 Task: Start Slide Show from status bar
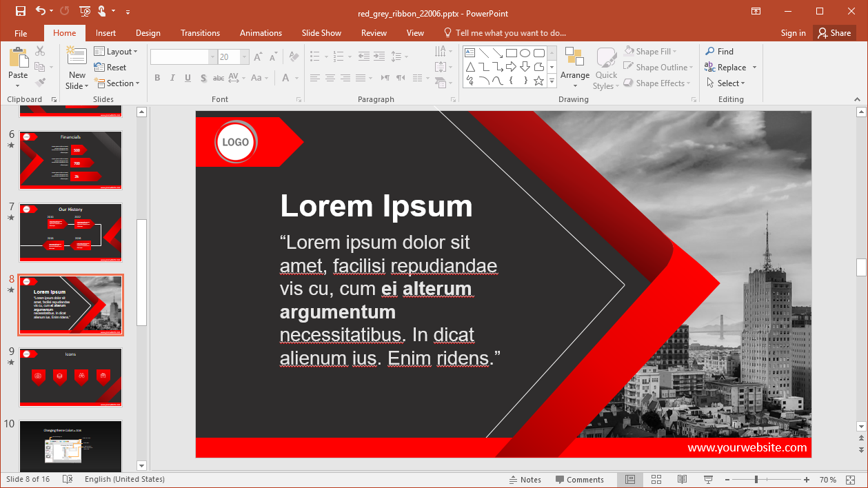pyautogui.click(x=708, y=480)
